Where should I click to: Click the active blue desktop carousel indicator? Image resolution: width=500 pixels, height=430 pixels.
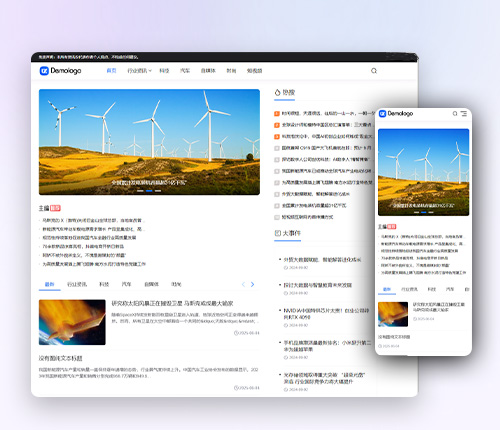149,191
